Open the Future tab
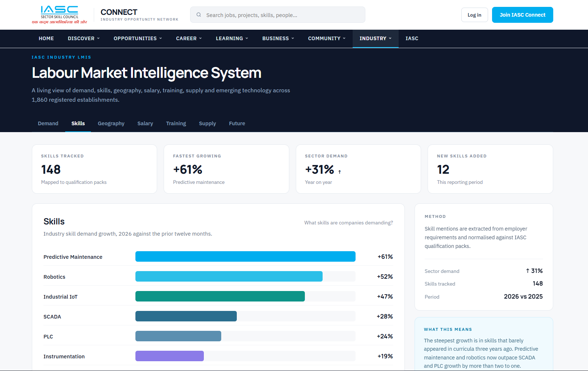 [237, 123]
